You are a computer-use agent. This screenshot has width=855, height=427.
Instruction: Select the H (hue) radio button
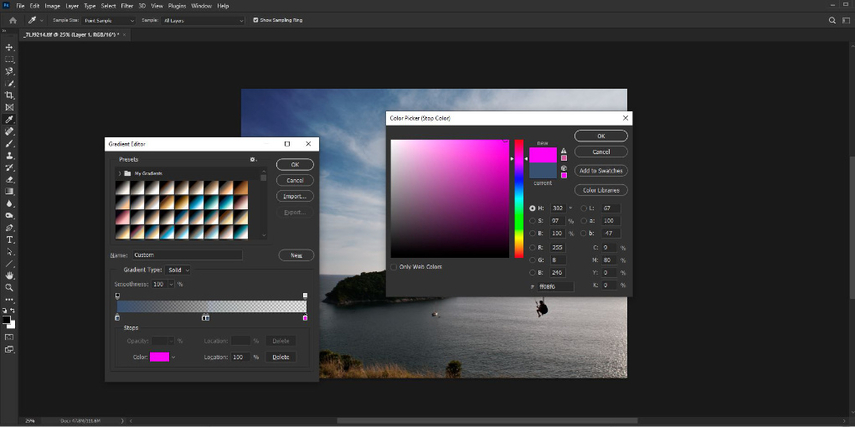click(532, 208)
